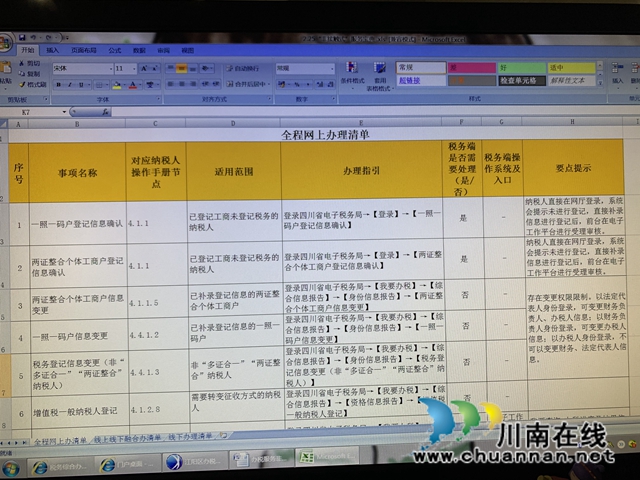The image size is (640, 480).
Task: Toggle Underline formatting
Action: [82, 85]
